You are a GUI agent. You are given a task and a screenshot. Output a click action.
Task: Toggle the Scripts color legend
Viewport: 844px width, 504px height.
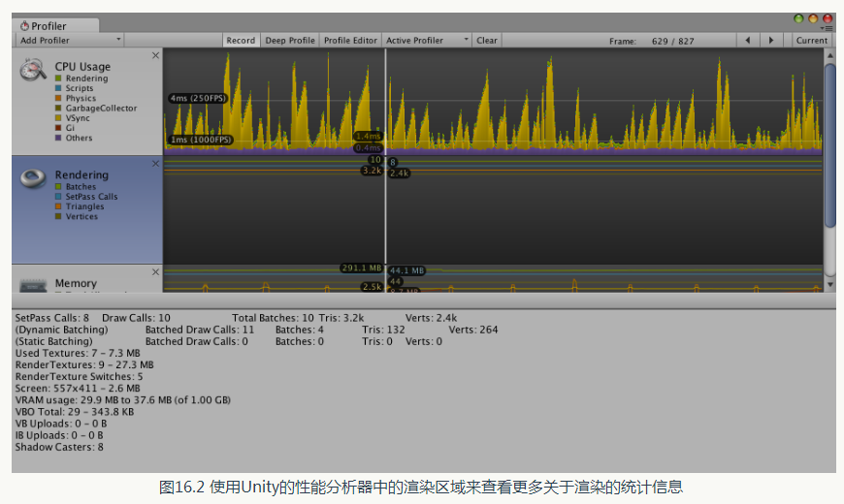click(x=58, y=88)
